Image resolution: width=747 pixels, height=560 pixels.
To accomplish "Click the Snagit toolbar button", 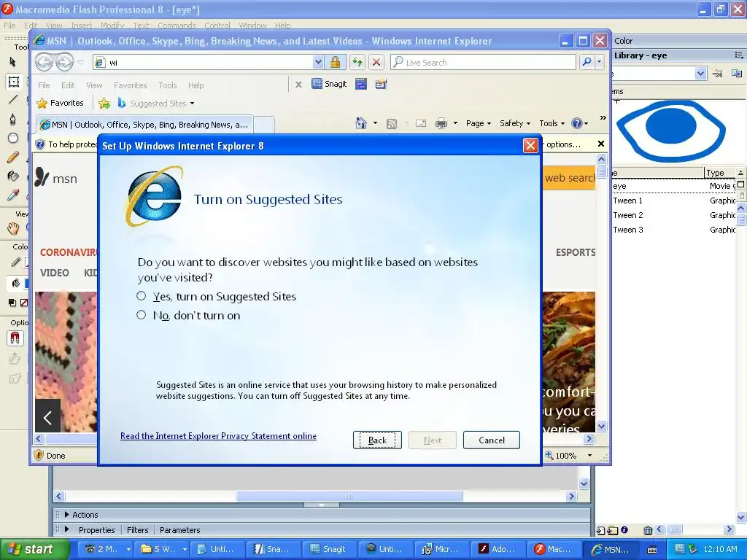I will coord(329,84).
